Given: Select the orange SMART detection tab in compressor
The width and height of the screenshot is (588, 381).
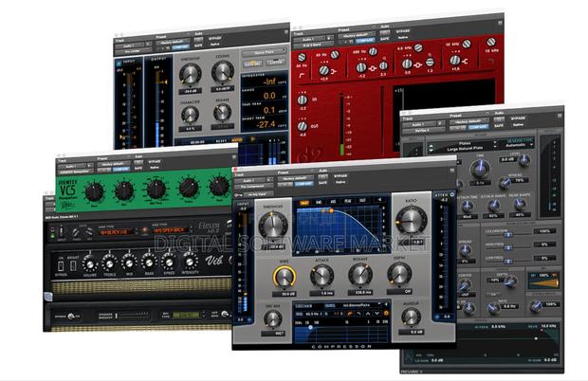Looking at the screenshot, I should click(304, 203).
